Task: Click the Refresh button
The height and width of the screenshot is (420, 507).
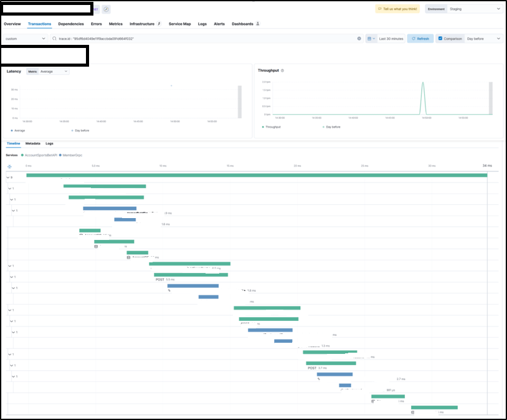Action: click(420, 39)
